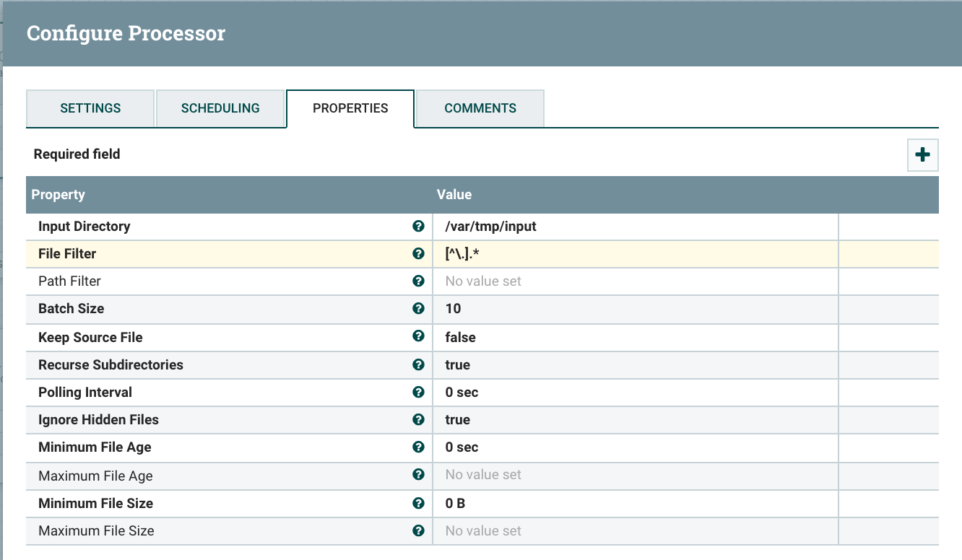Screen dimensions: 962x560
Task: Click the Path Filter help icon
Action: pos(418,281)
